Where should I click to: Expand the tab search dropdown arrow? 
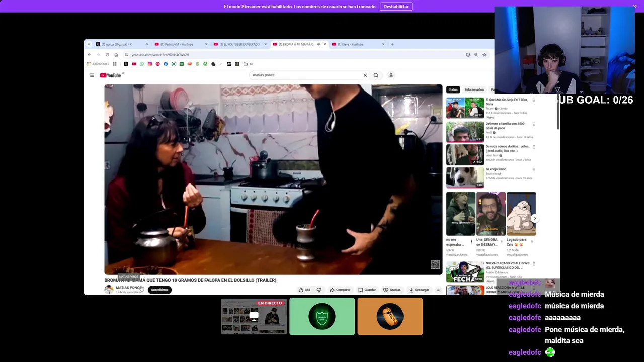click(x=89, y=44)
